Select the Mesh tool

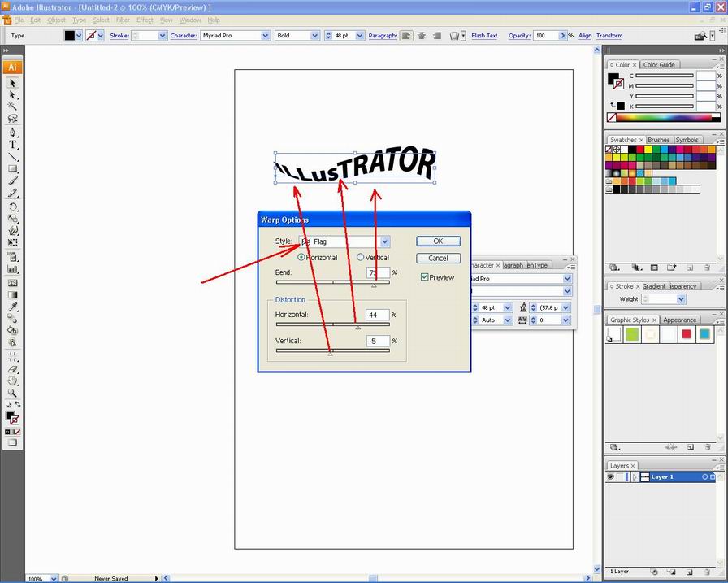pos(12,283)
